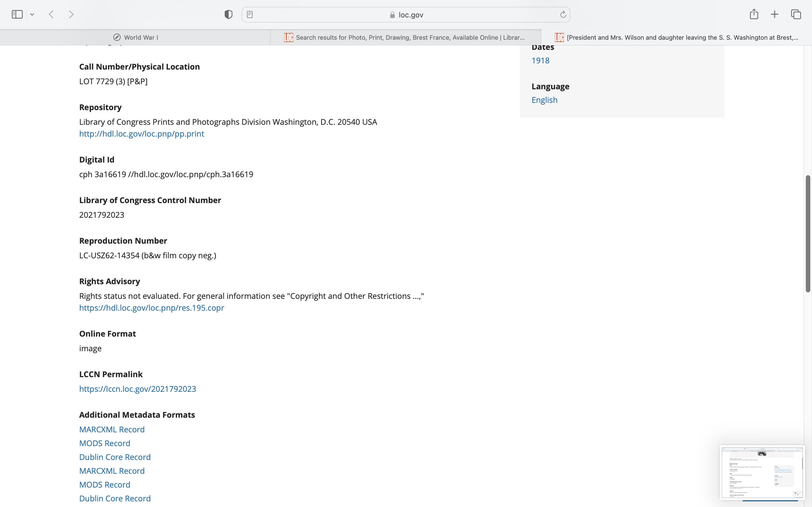Click the privacy shield icon
Screen dimensions: 812x507
point(228,14)
